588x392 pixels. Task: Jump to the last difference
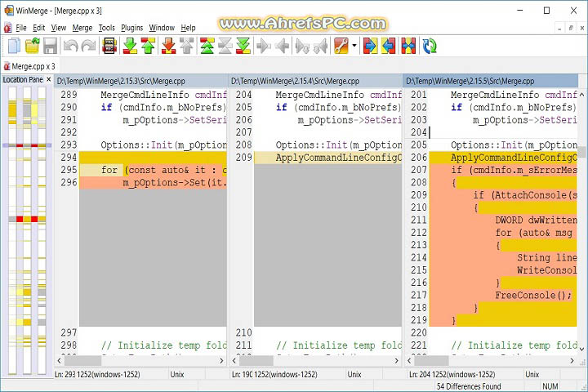point(243,46)
